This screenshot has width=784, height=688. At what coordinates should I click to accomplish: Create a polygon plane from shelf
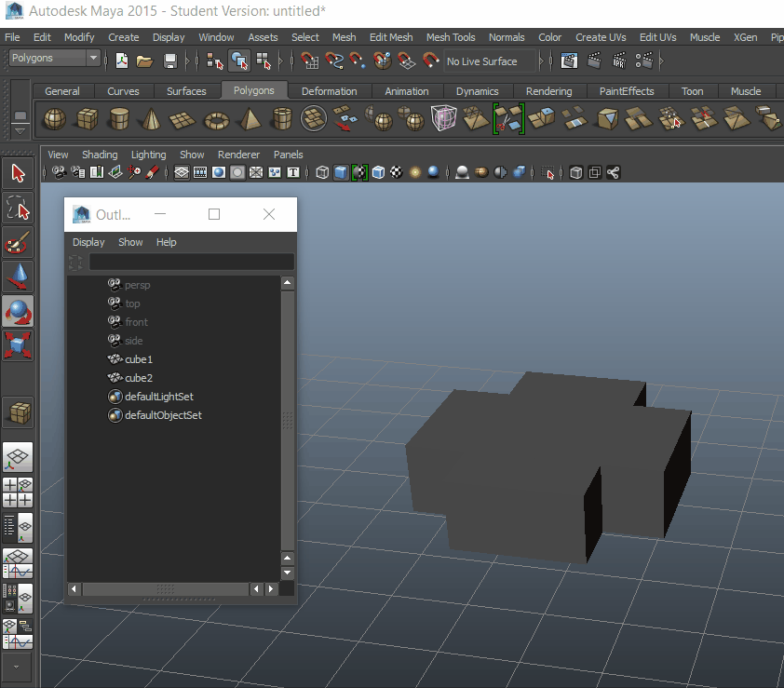tap(182, 120)
